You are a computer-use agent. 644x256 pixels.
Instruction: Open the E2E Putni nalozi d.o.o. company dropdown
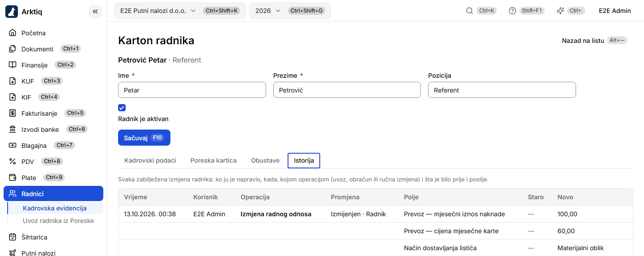coord(180,11)
